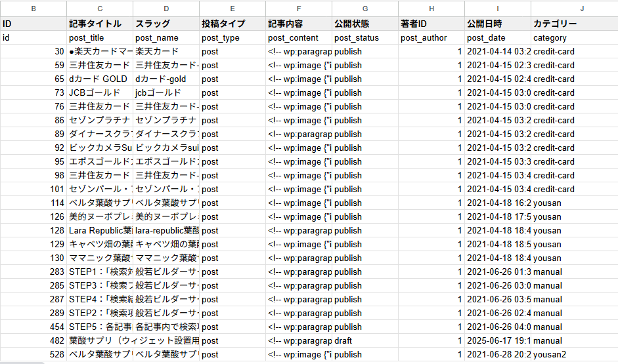Image resolution: width=618 pixels, height=364 pixels.
Task: Select title cell dカード GOLD
Action: pos(100,79)
